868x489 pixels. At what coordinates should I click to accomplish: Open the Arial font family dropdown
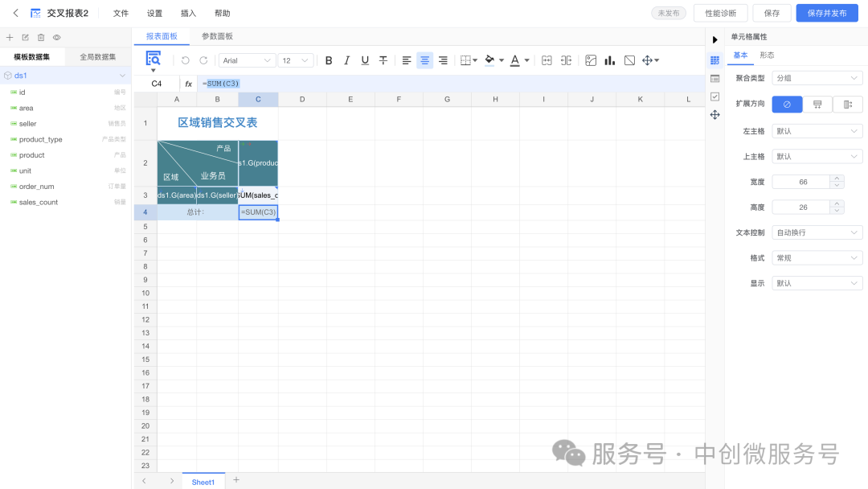click(247, 60)
